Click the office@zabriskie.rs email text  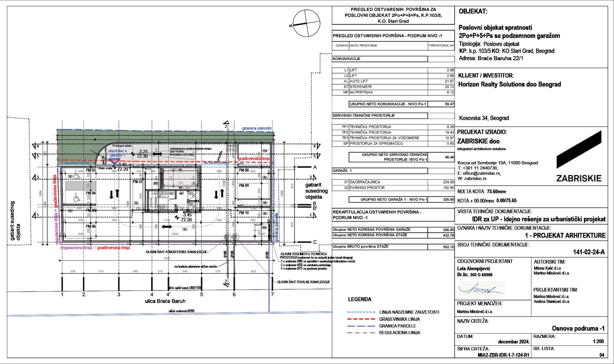(x=481, y=173)
